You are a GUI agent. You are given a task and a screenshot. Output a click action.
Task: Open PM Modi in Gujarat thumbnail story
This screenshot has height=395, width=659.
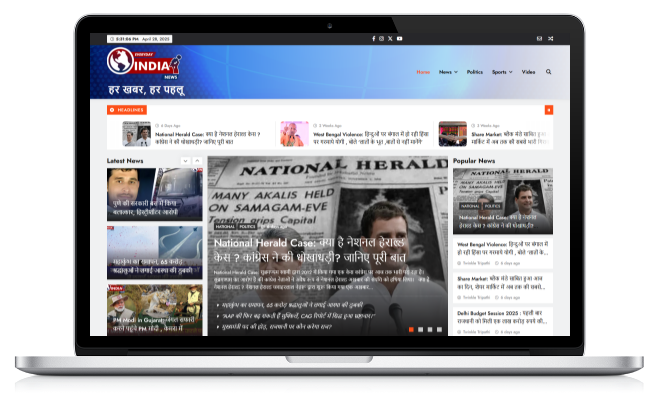[x=155, y=310]
